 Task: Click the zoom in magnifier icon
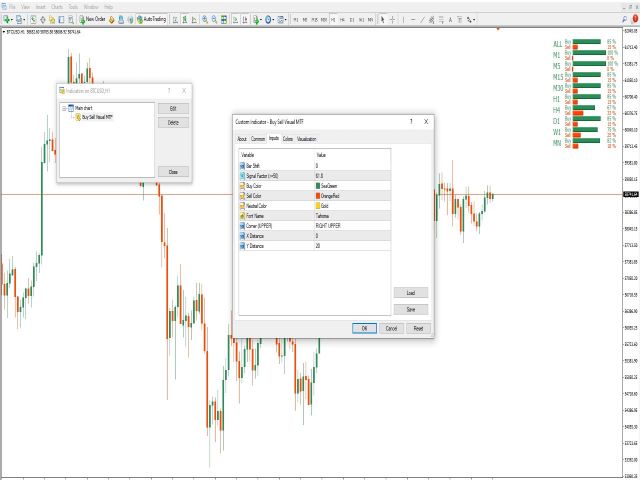point(205,19)
